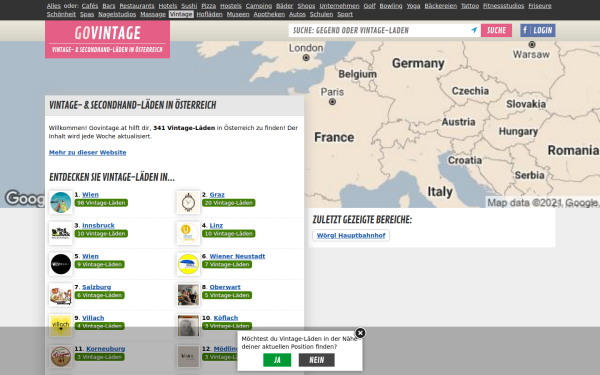
Task: Open the Sport category
Action: click(345, 14)
